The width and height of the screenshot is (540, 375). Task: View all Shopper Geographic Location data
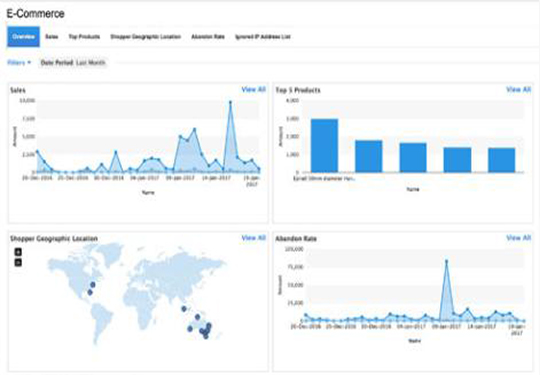click(253, 238)
